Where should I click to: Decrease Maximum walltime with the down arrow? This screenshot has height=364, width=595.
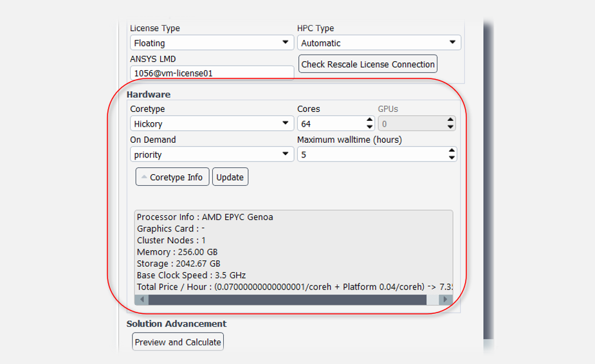click(452, 158)
